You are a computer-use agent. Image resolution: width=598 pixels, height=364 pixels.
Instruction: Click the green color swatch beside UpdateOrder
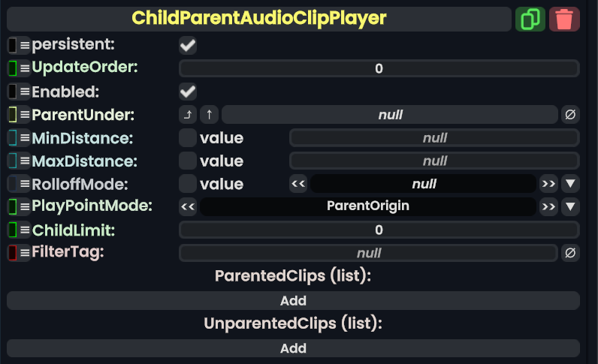coord(13,69)
